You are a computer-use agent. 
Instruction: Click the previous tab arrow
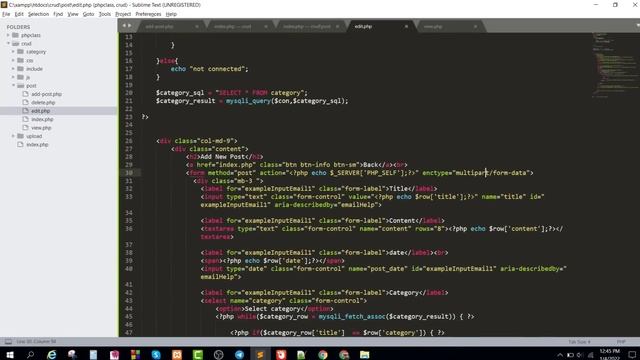pyautogui.click(x=124, y=26)
